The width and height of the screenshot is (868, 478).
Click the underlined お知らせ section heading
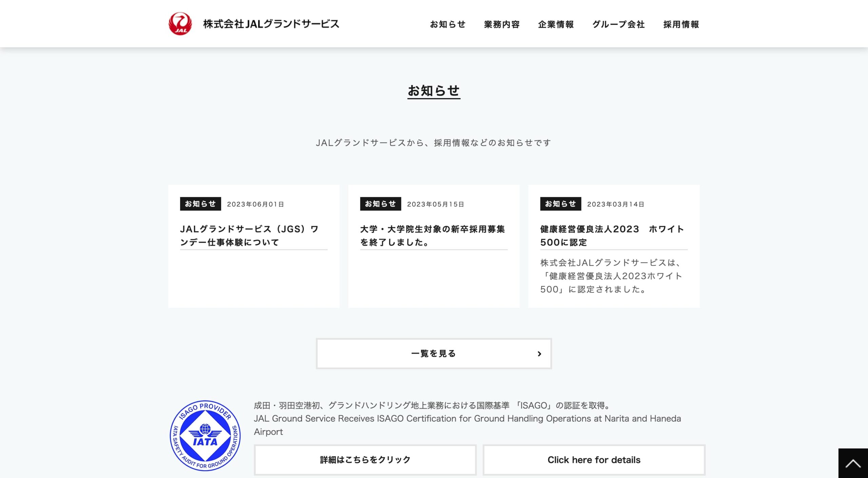click(434, 91)
